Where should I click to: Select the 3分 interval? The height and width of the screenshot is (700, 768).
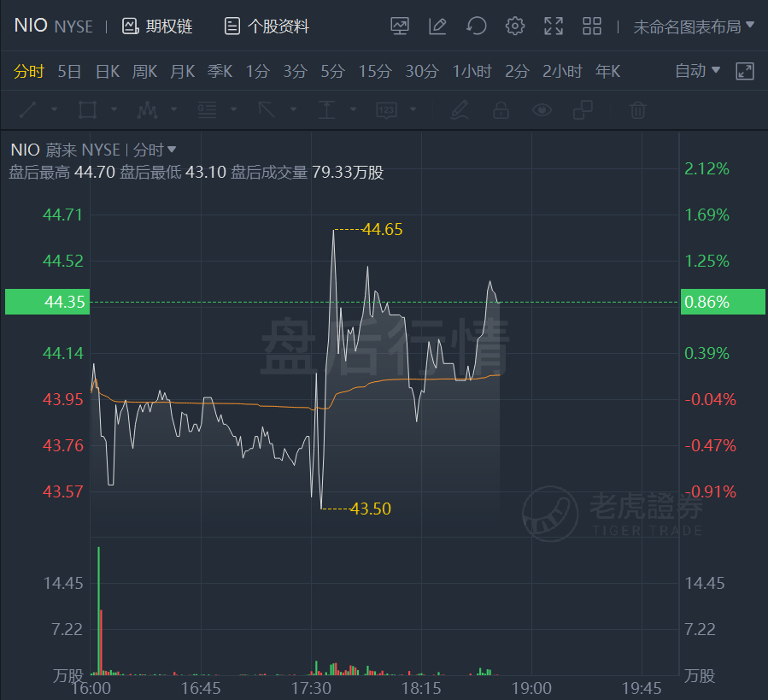(x=295, y=72)
